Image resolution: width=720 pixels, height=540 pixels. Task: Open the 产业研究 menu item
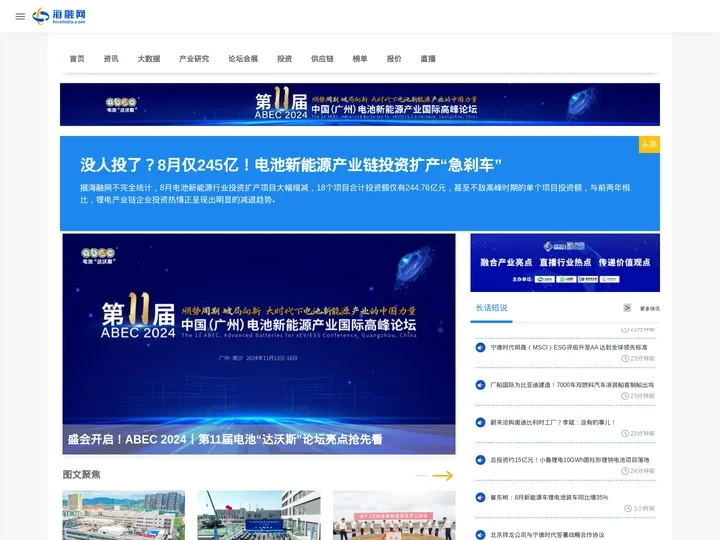194,59
